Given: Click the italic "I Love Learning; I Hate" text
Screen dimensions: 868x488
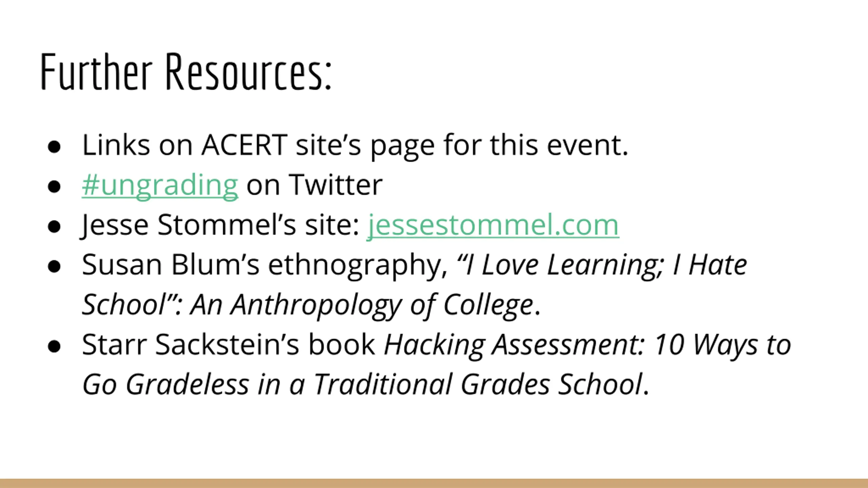Looking at the screenshot, I should click(602, 265).
